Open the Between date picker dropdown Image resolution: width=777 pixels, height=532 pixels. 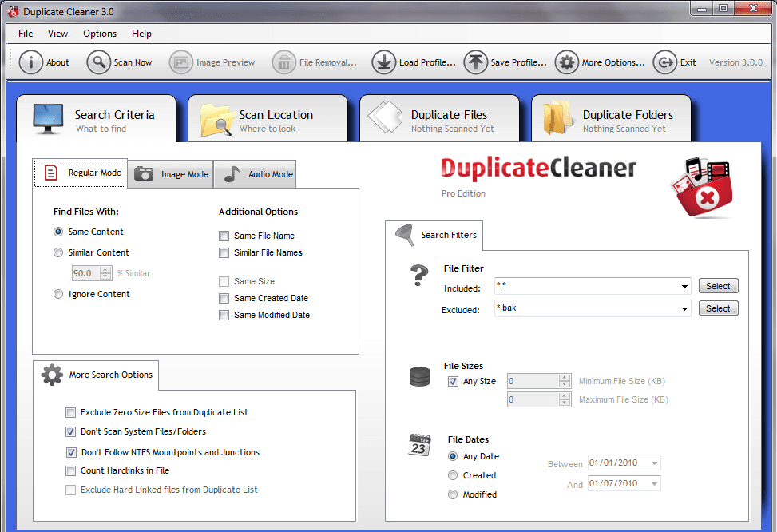click(655, 463)
